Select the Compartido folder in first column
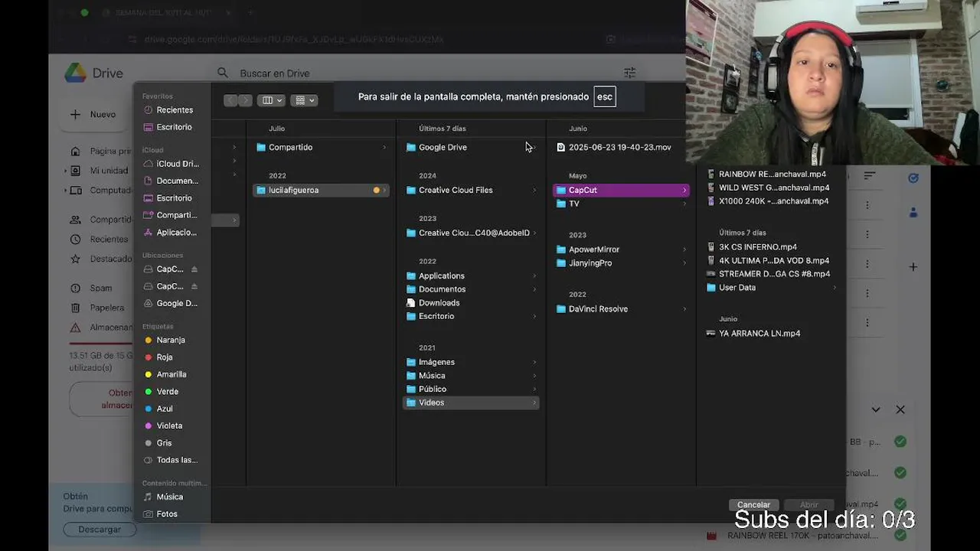Viewport: 980px width, 551px height. coord(321,147)
